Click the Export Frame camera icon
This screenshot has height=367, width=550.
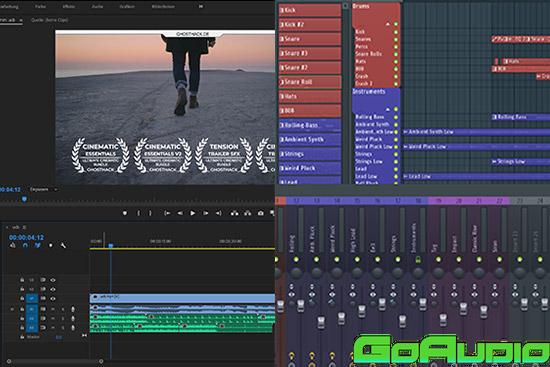(261, 213)
